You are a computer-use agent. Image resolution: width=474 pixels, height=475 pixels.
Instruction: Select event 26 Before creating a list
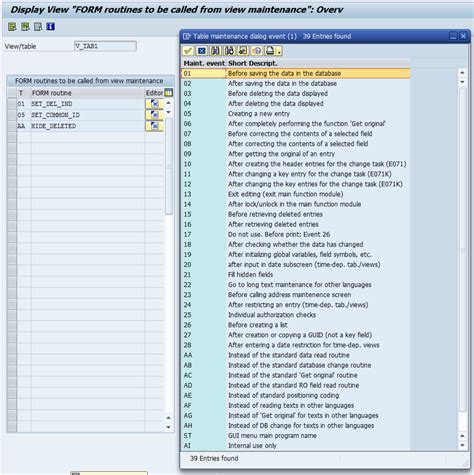click(x=296, y=325)
